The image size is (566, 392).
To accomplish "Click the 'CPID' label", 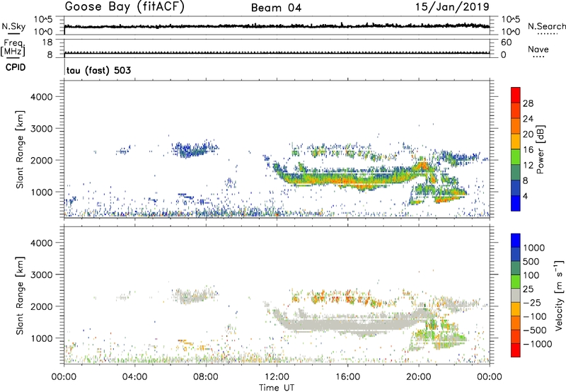I will (x=16, y=67).
